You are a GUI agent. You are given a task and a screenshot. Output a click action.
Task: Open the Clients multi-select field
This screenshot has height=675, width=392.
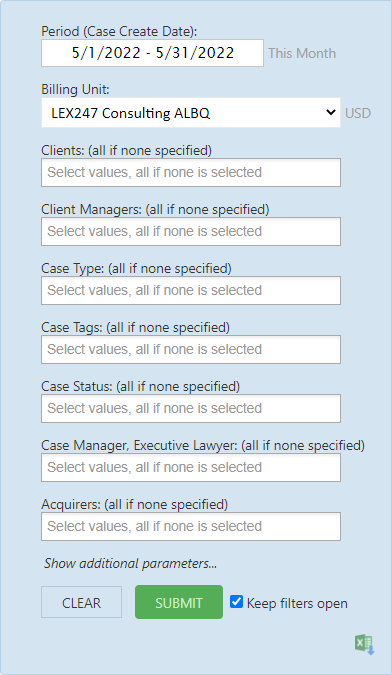tap(191, 173)
